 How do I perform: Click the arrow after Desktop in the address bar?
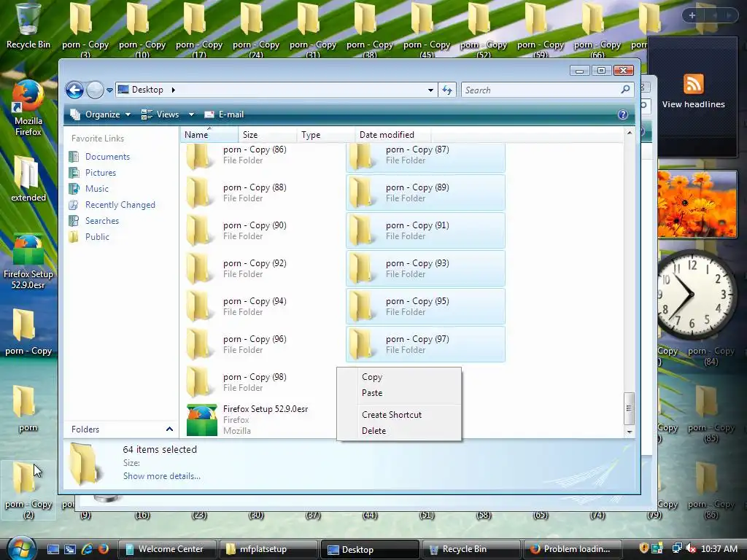tap(174, 90)
